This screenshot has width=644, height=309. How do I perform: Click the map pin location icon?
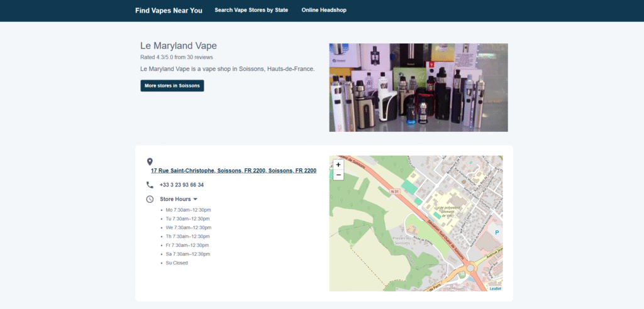click(150, 161)
